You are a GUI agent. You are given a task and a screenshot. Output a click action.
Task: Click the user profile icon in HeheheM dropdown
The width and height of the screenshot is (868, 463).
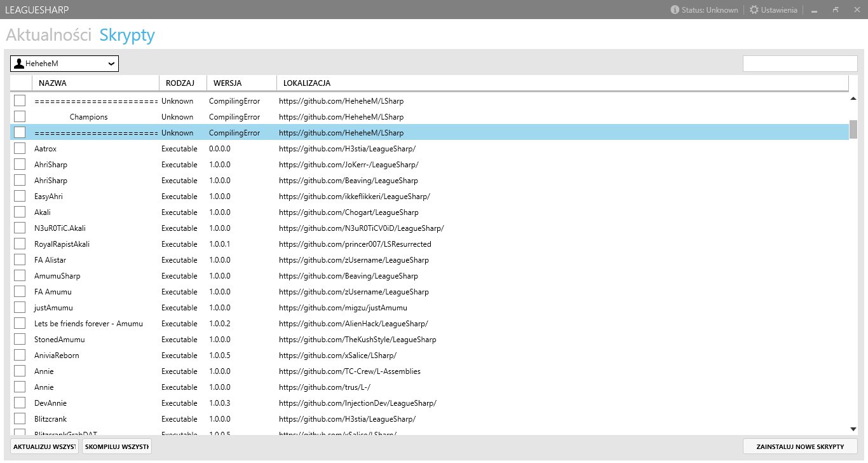[x=19, y=64]
